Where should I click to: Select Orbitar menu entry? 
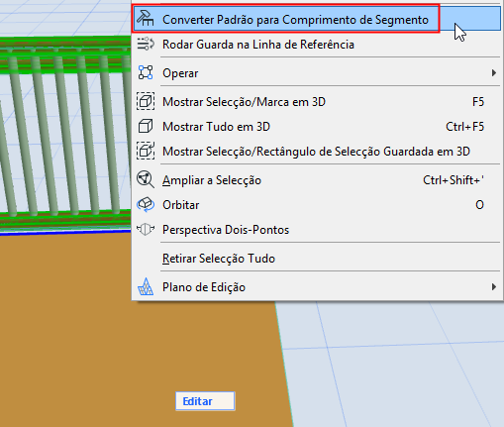coord(316,205)
